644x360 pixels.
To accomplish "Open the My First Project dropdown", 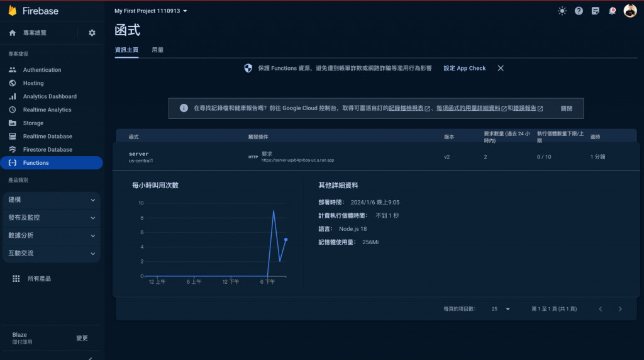I will (151, 11).
